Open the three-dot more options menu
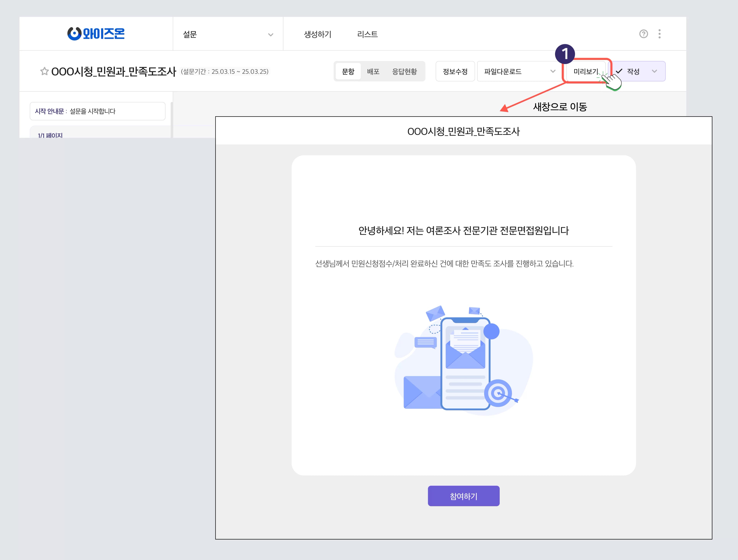The height and width of the screenshot is (560, 738). click(659, 33)
